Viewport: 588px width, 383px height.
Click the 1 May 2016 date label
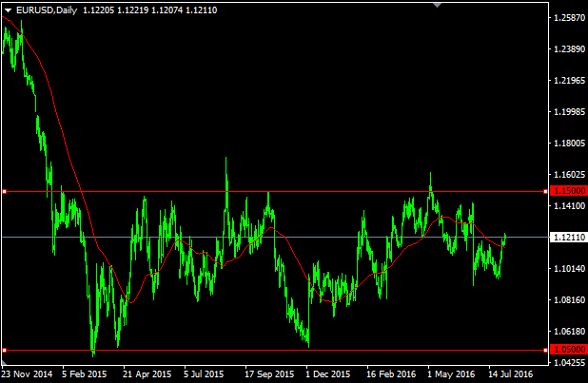coord(451,374)
